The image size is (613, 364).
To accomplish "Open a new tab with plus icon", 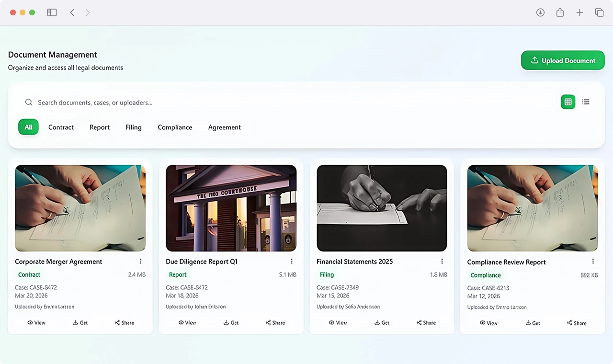I will (579, 12).
